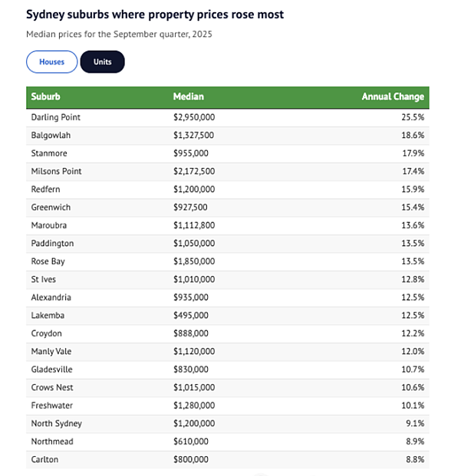Select North Sydney's 9.1% change

[415, 423]
